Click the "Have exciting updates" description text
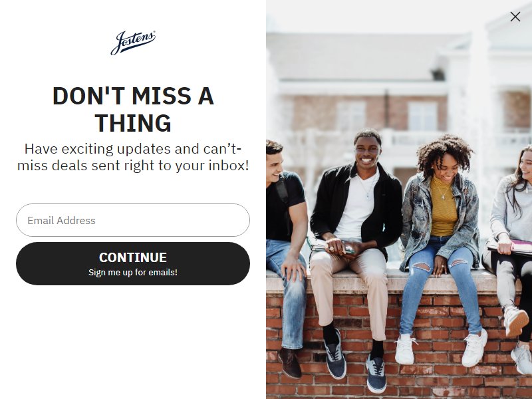Viewport: 532px width, 399px height. 133,157
